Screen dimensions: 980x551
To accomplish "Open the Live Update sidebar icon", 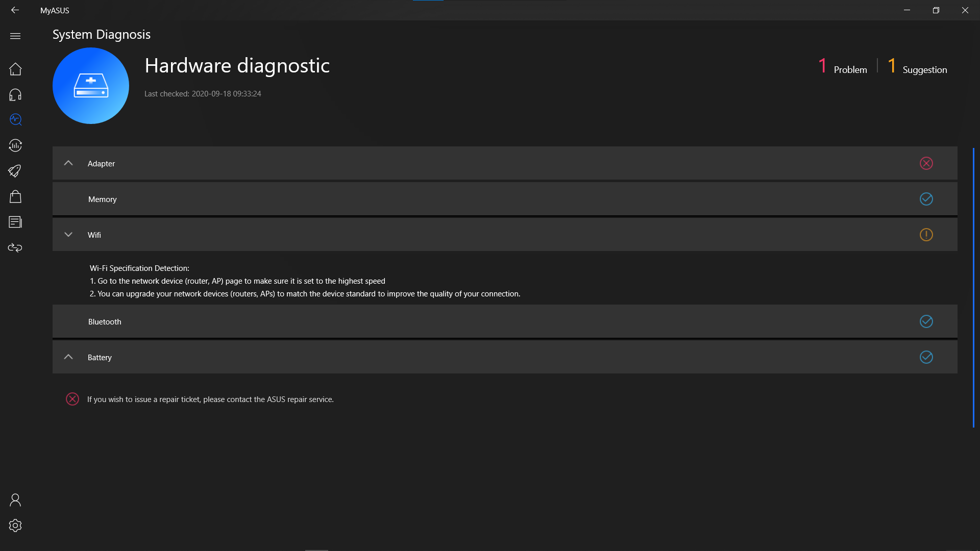I will (x=15, y=145).
